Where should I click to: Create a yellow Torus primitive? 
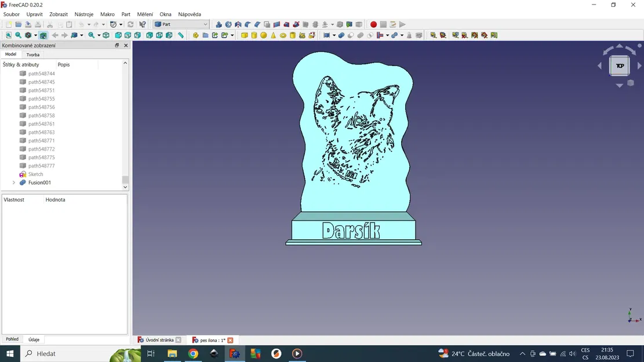pos(283,35)
